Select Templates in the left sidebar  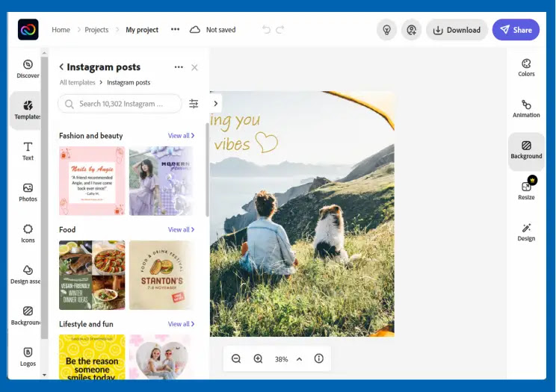[26, 111]
